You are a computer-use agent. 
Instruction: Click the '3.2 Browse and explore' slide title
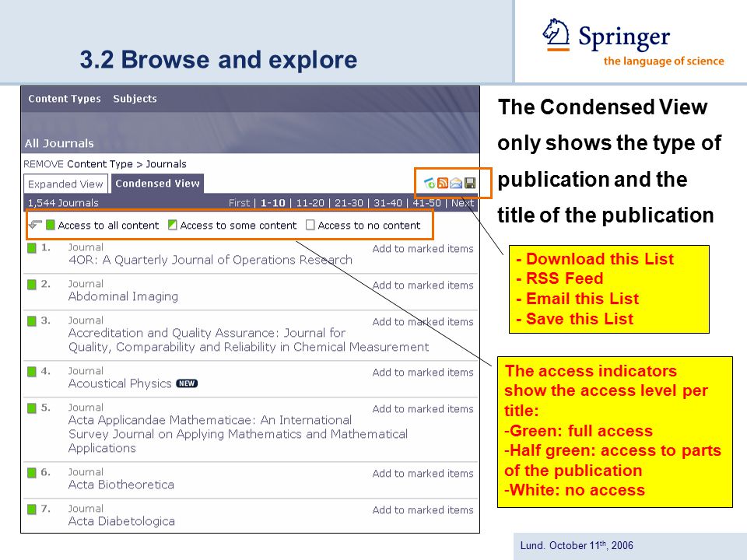[219, 60]
